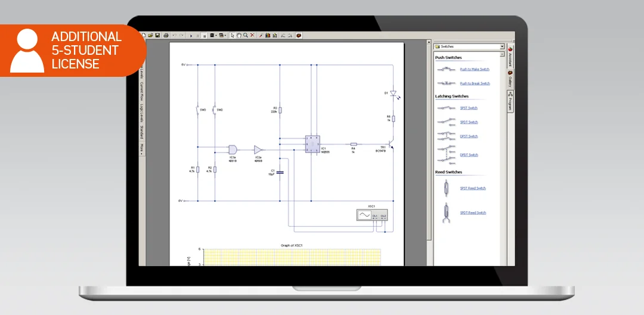Open the Gallery side tab
Screen dimensions: 644x315
tap(511, 79)
